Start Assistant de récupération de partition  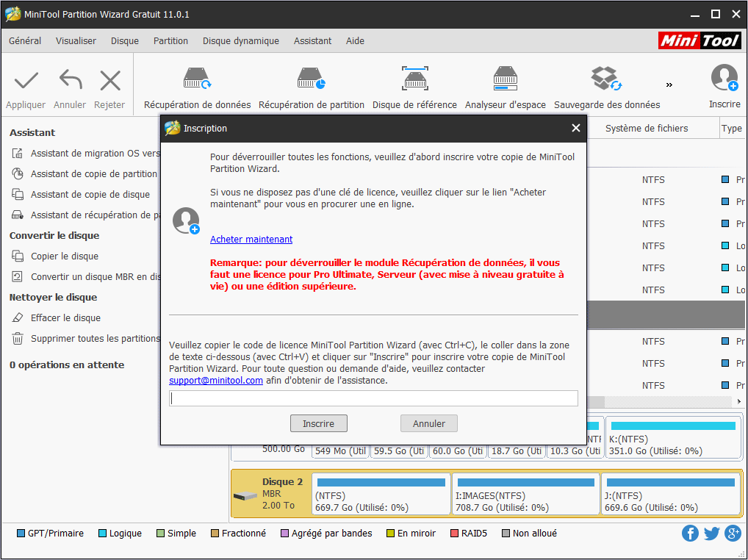click(x=85, y=215)
